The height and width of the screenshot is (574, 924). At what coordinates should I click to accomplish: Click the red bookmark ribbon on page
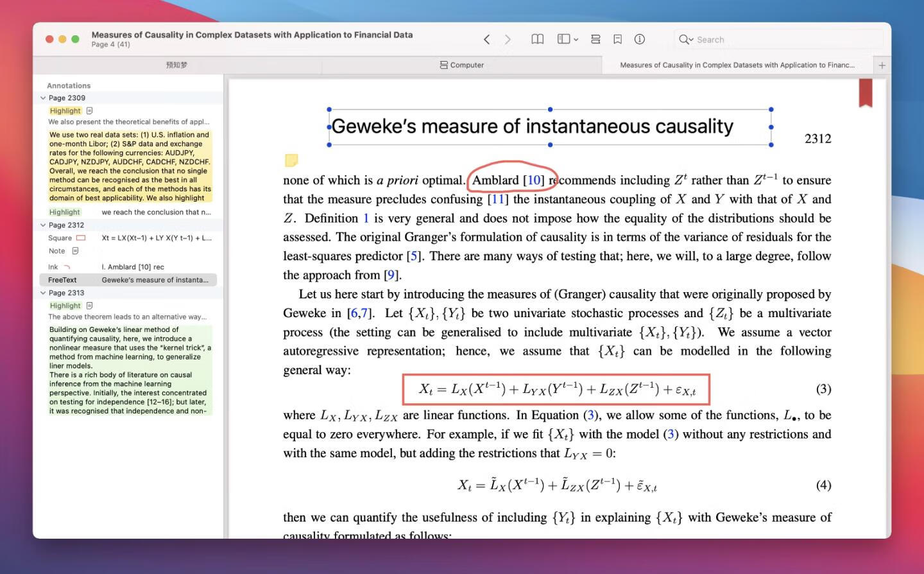coord(866,92)
